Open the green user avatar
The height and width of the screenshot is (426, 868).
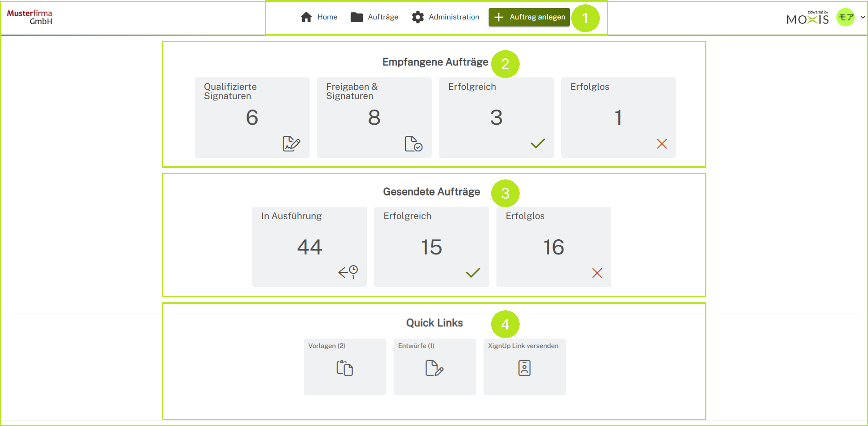(846, 17)
